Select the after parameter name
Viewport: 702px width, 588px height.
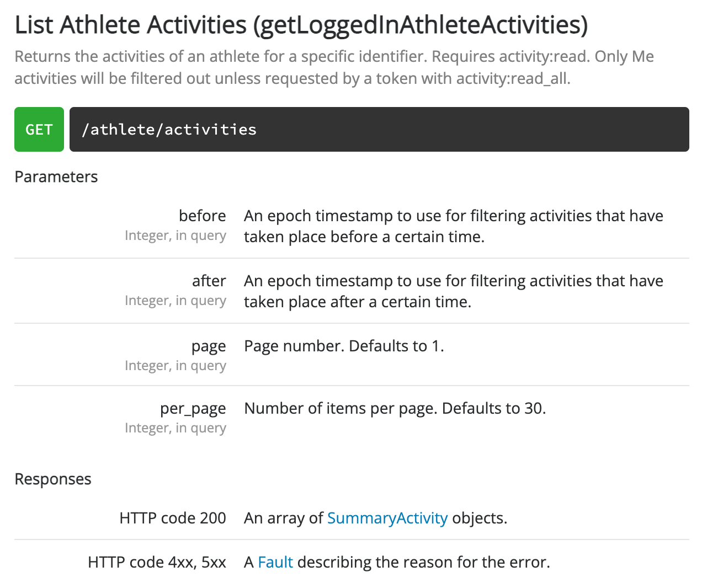pyautogui.click(x=209, y=281)
